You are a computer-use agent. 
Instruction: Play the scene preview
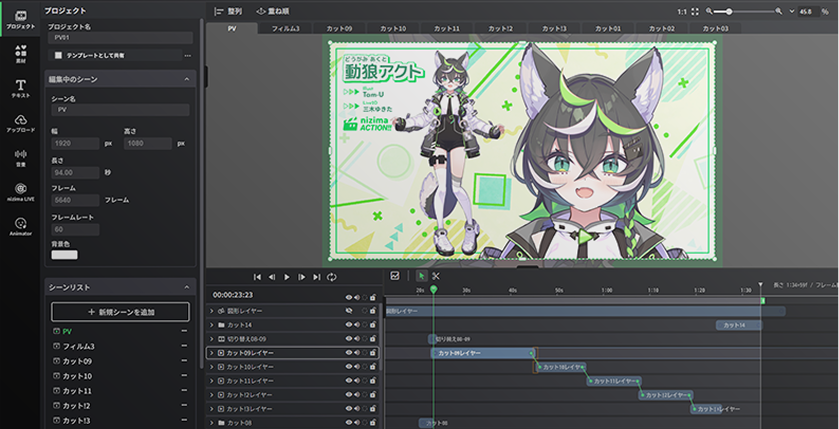click(287, 277)
